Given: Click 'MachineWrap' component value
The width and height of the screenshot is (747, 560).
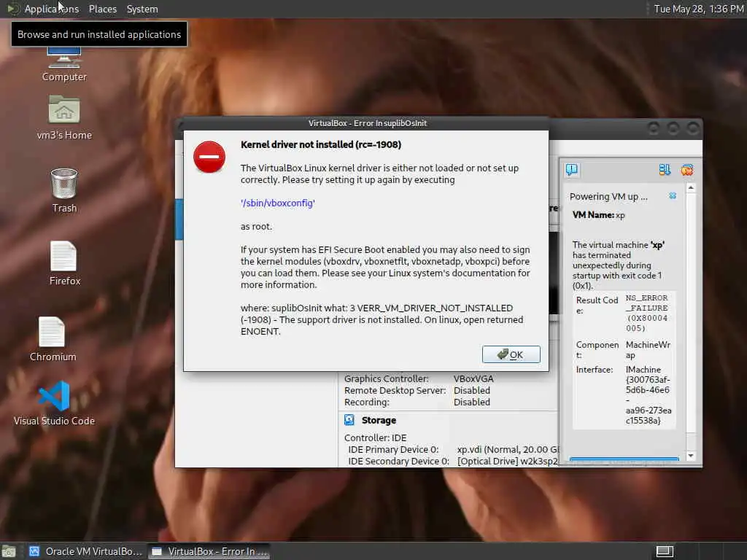Looking at the screenshot, I should pos(648,349).
